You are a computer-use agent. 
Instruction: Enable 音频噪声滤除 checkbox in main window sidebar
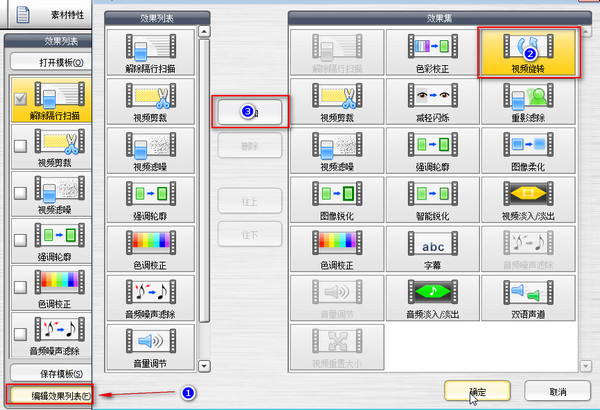pyautogui.click(x=20, y=334)
